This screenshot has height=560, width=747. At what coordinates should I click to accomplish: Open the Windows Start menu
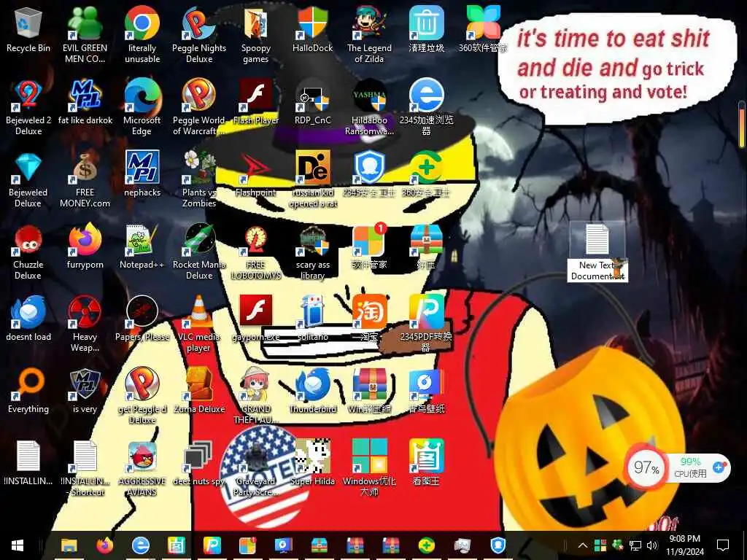[18, 545]
